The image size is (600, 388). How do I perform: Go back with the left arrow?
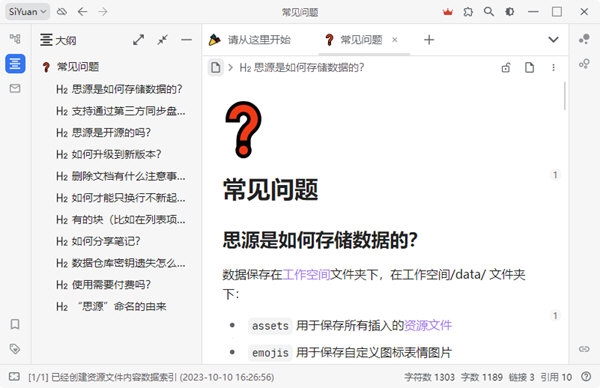(x=82, y=12)
